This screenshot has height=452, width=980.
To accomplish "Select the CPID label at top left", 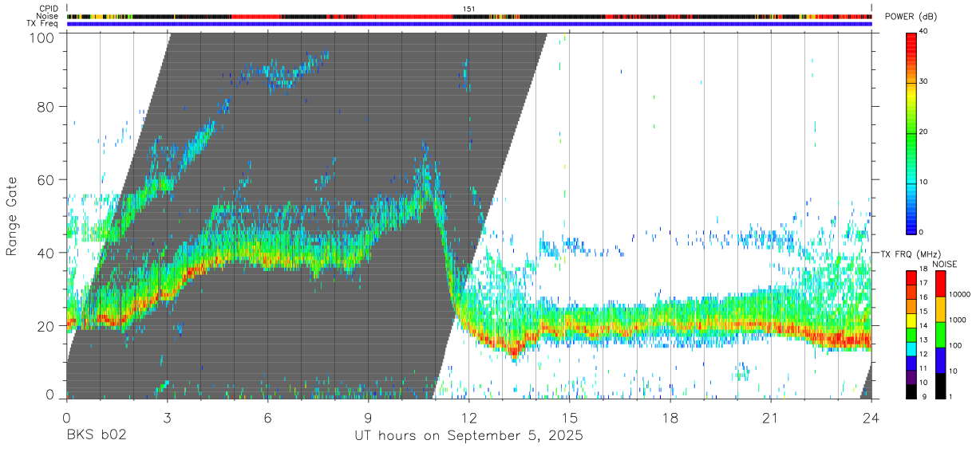I will click(49, 9).
